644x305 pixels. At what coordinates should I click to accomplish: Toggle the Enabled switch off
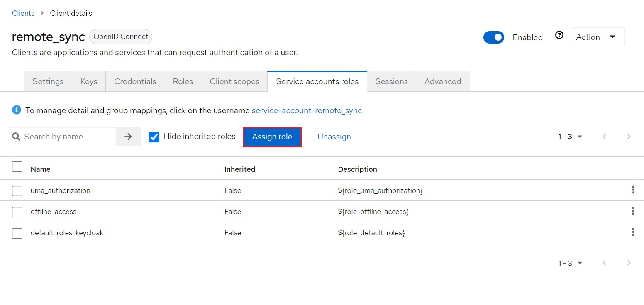tap(493, 37)
